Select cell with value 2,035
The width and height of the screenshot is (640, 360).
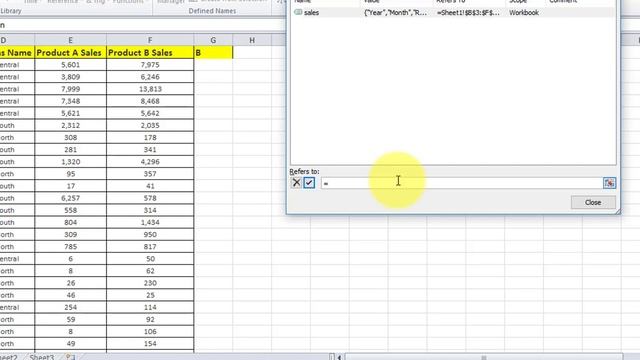tap(150, 125)
